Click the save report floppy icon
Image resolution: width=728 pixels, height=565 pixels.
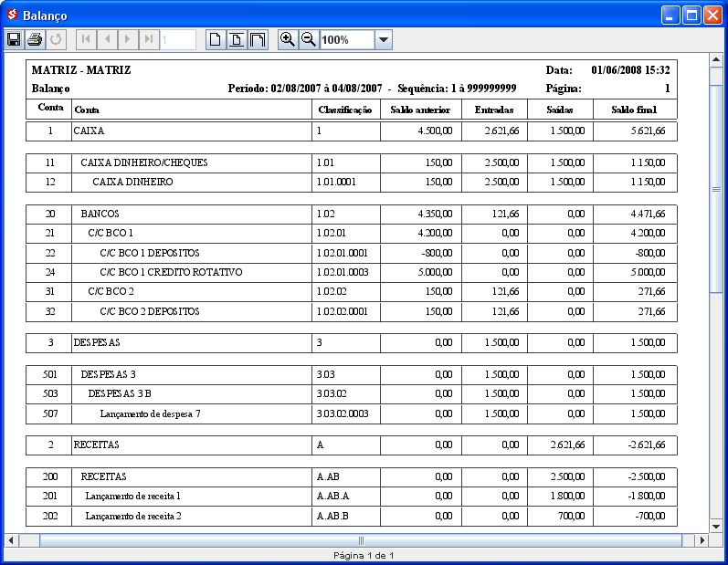14,39
